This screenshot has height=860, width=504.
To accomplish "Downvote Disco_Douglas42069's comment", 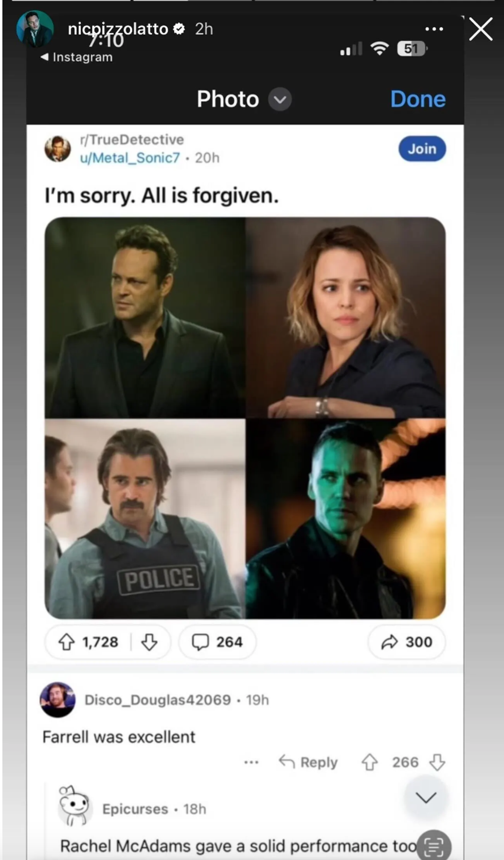I will (x=437, y=762).
